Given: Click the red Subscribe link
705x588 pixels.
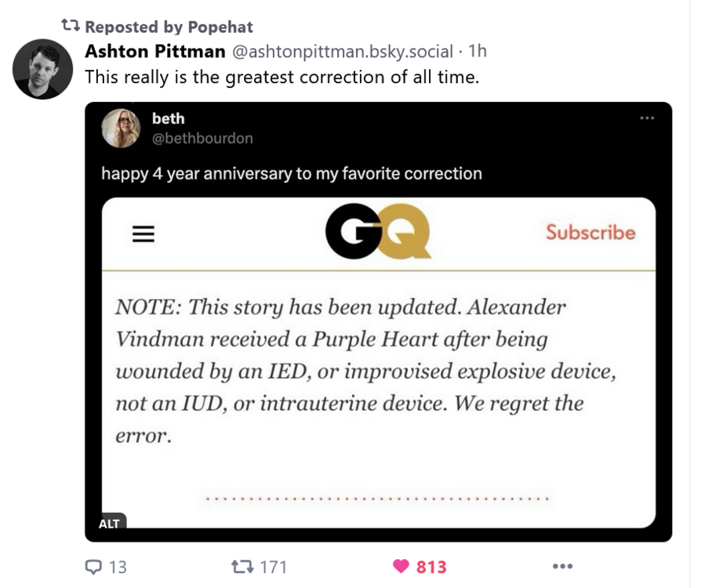Looking at the screenshot, I should 591,232.
